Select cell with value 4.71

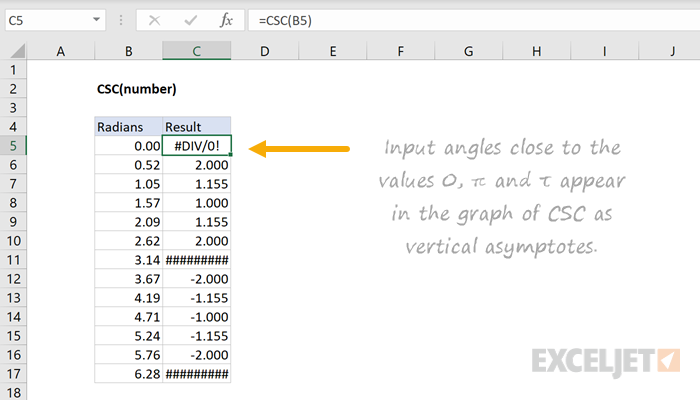[x=129, y=317]
